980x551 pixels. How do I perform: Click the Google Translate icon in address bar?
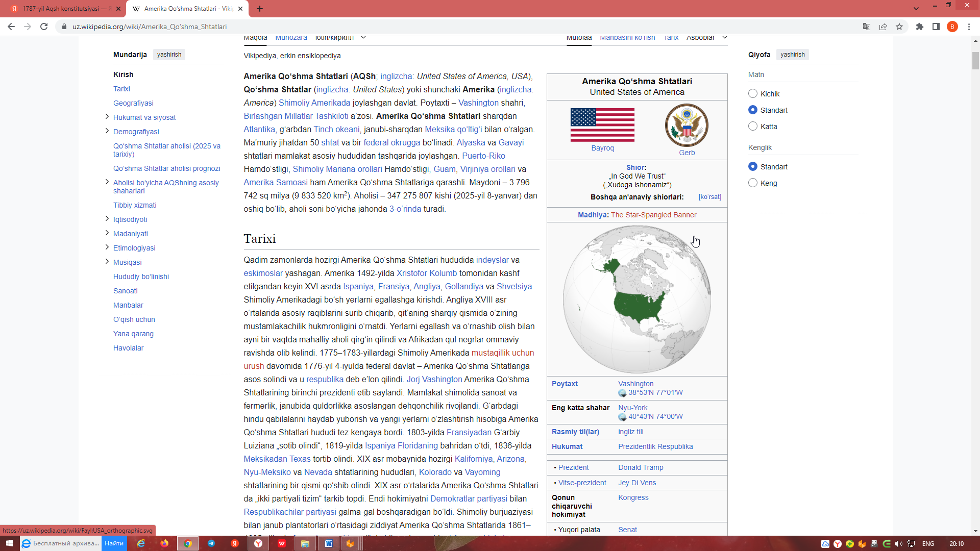click(x=866, y=27)
